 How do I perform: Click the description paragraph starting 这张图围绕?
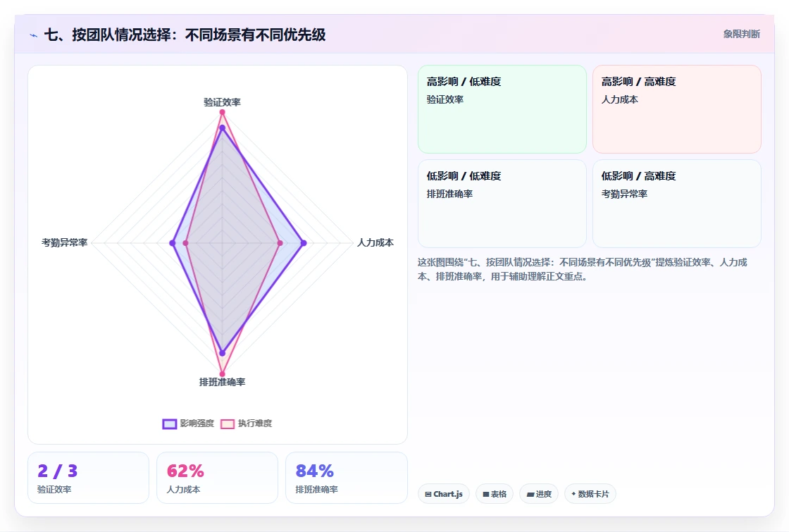point(582,269)
